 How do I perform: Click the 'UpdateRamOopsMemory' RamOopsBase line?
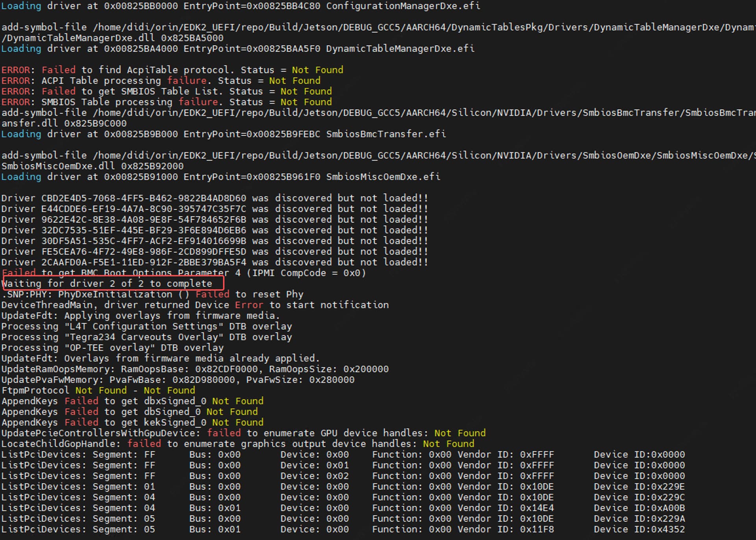pyautogui.click(x=195, y=369)
